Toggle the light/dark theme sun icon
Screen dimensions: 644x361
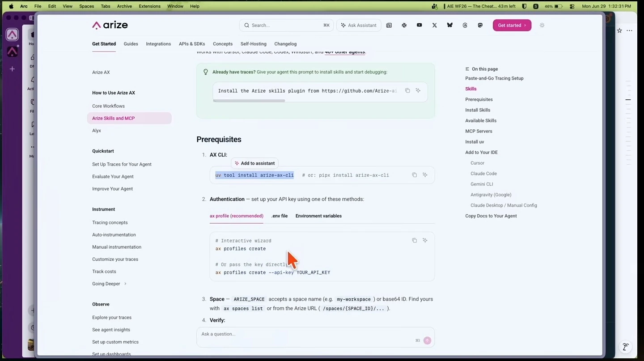(x=542, y=25)
